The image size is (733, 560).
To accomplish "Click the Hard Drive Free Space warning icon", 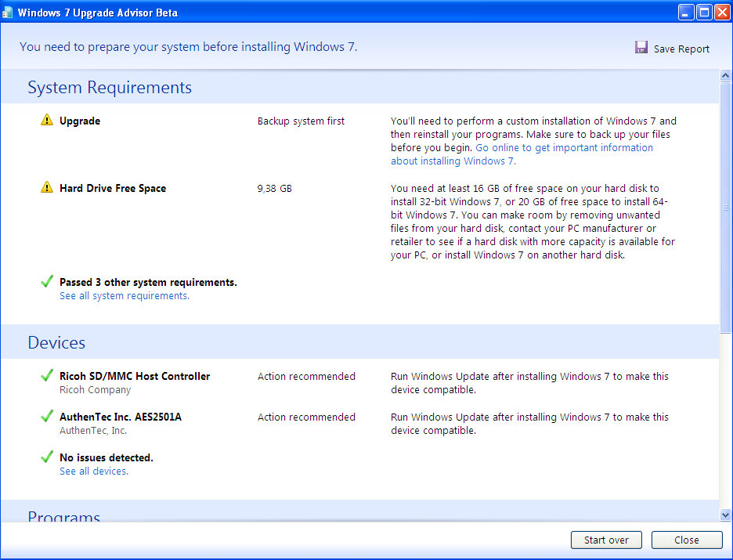I will click(x=47, y=187).
